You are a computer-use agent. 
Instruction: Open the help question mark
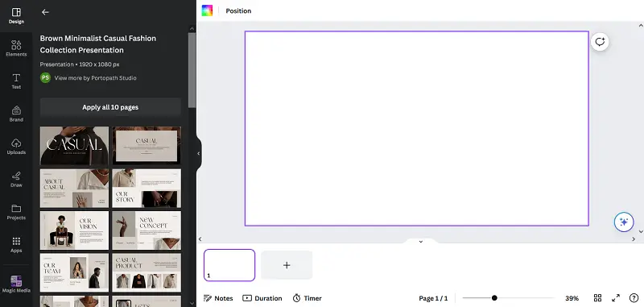[634, 298]
